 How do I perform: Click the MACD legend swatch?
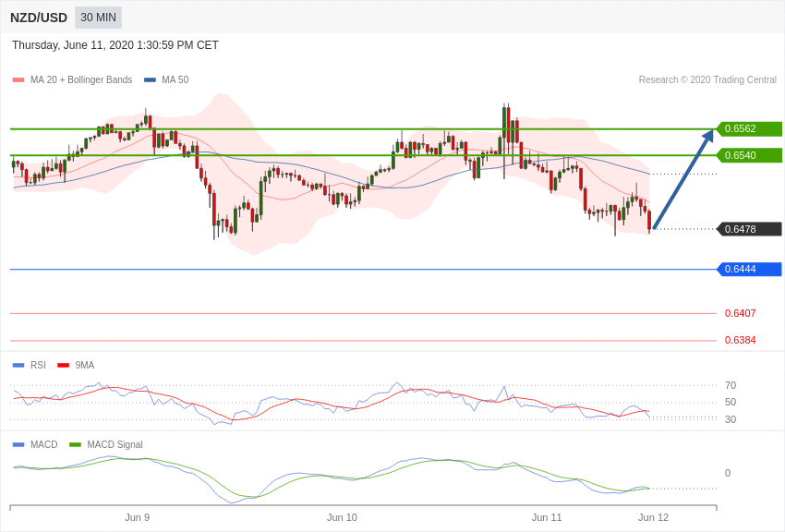click(18, 445)
